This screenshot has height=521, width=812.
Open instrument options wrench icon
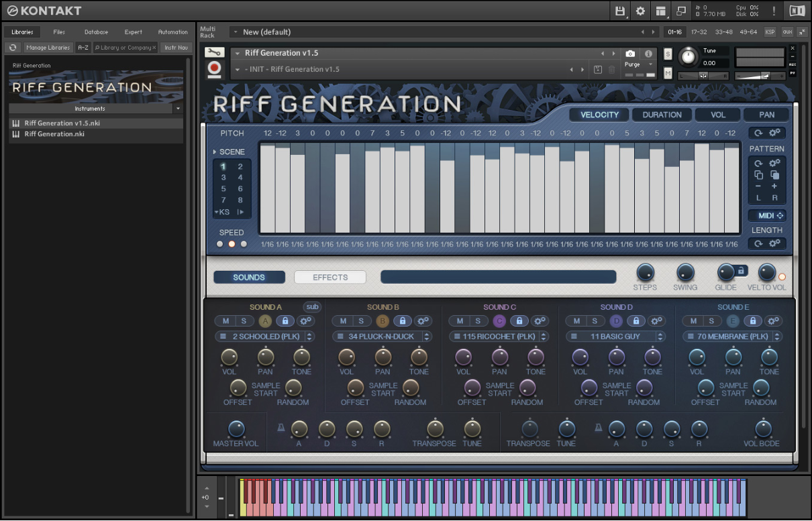pyautogui.click(x=214, y=53)
